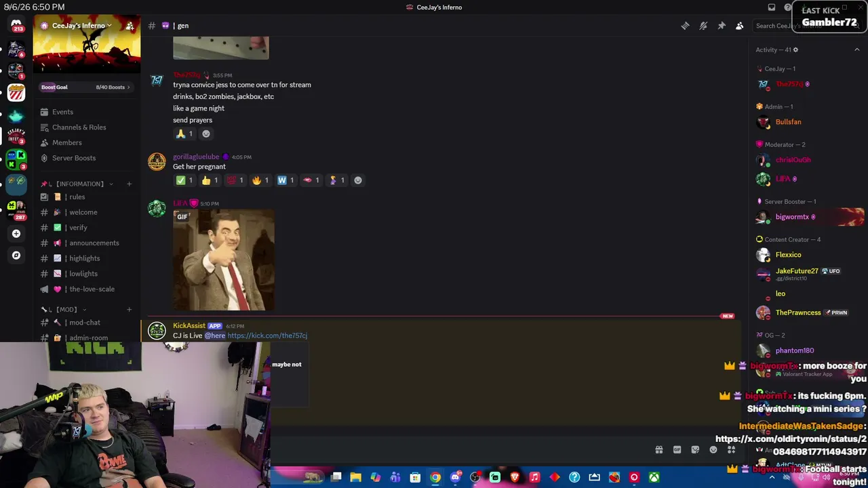Open Discord help icon

point(788,7)
